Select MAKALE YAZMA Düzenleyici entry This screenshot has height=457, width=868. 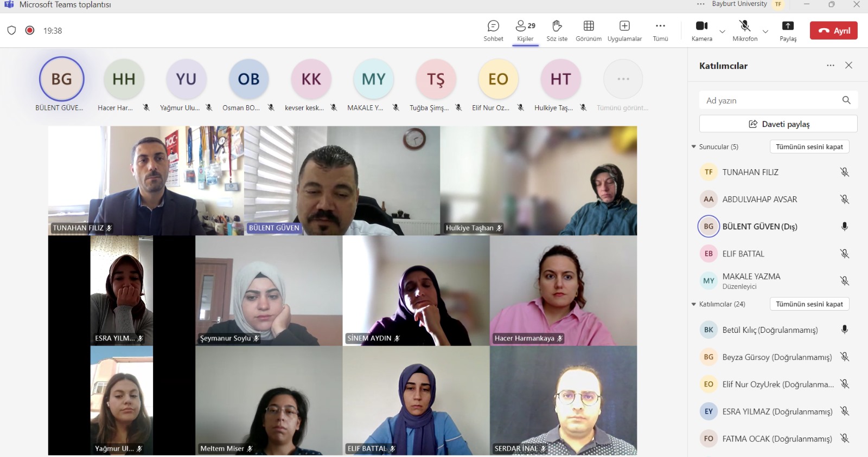[x=774, y=281]
